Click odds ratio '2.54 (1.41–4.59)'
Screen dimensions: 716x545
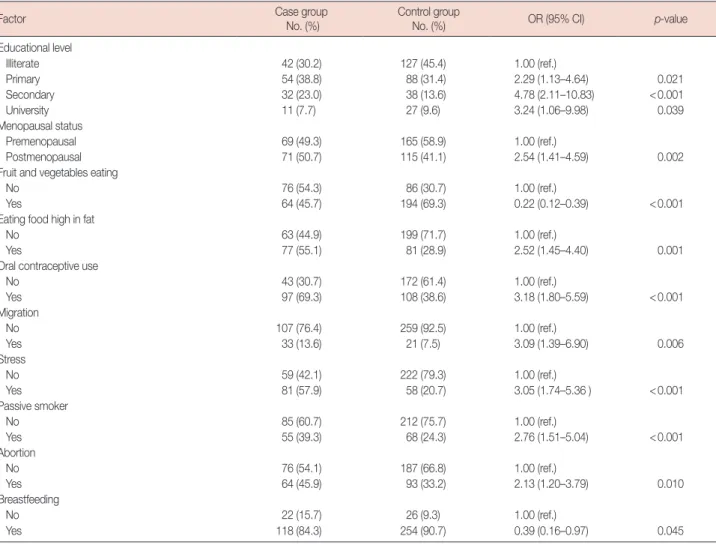[551, 157]
